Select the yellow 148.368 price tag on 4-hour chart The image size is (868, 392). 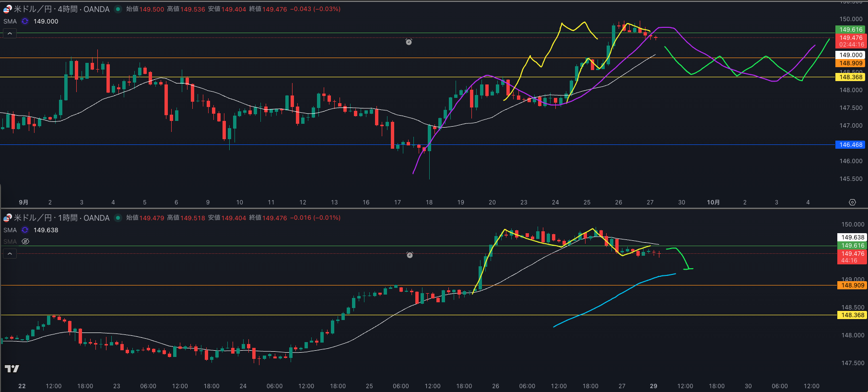(851, 77)
